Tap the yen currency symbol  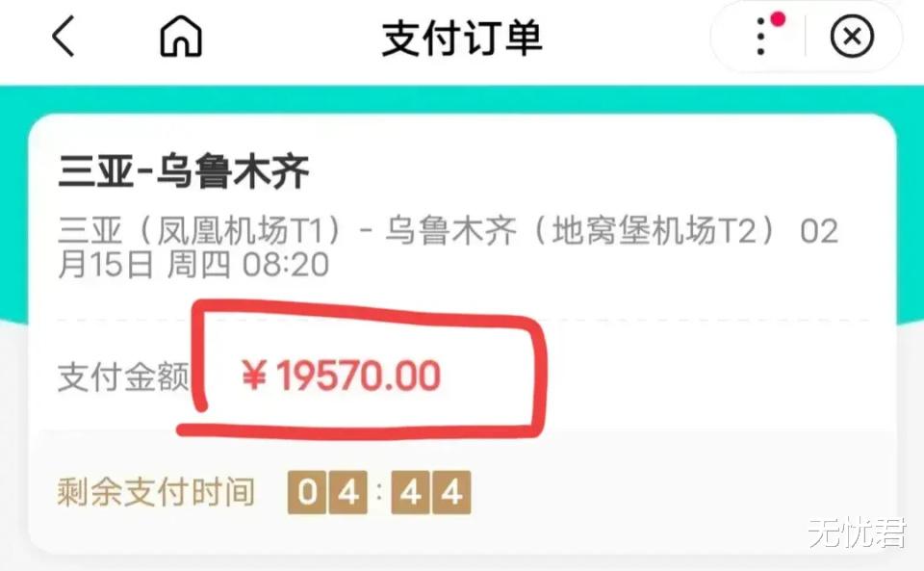[x=254, y=376]
